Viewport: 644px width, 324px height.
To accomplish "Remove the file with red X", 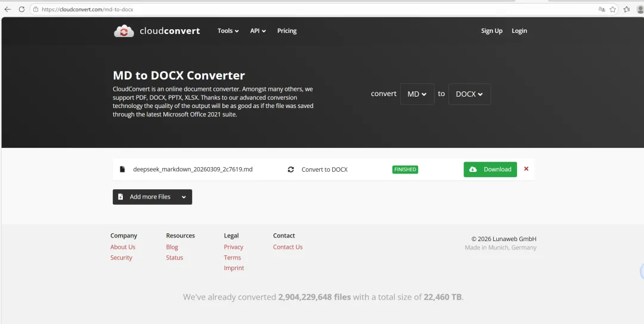I will pyautogui.click(x=526, y=169).
